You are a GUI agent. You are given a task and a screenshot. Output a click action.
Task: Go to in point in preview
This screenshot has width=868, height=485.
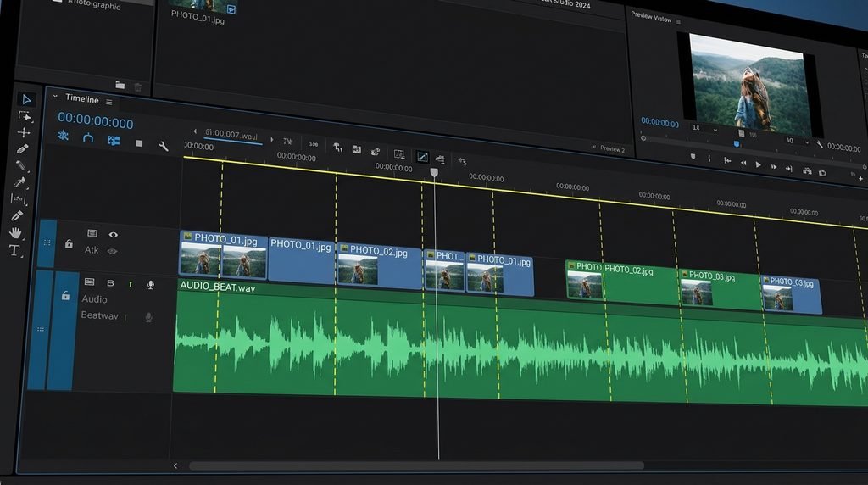coord(727,160)
